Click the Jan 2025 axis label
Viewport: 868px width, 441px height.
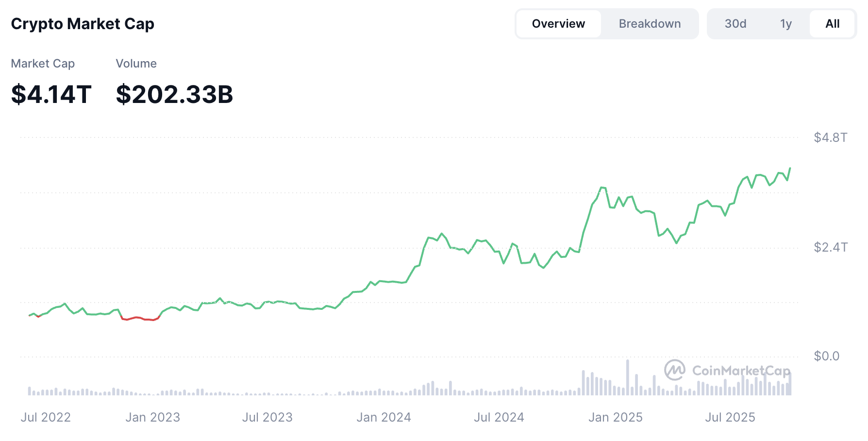pos(615,417)
